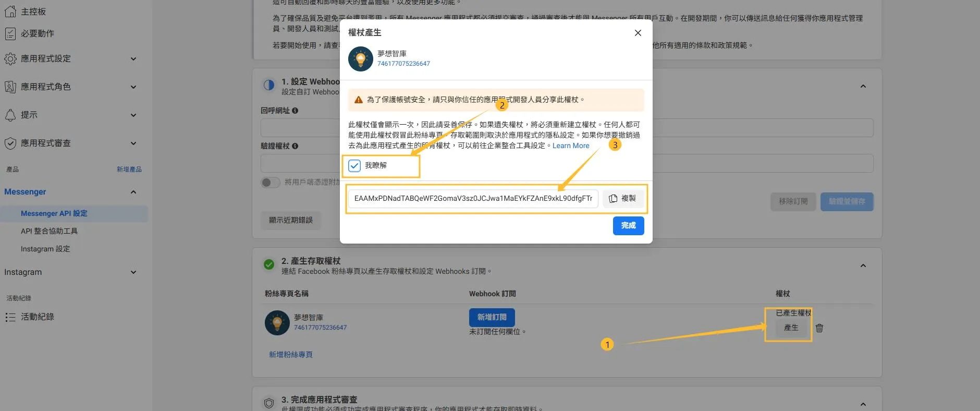Collapse the Messenger sidebar section
This screenshot has width=980, height=411.
(x=133, y=192)
